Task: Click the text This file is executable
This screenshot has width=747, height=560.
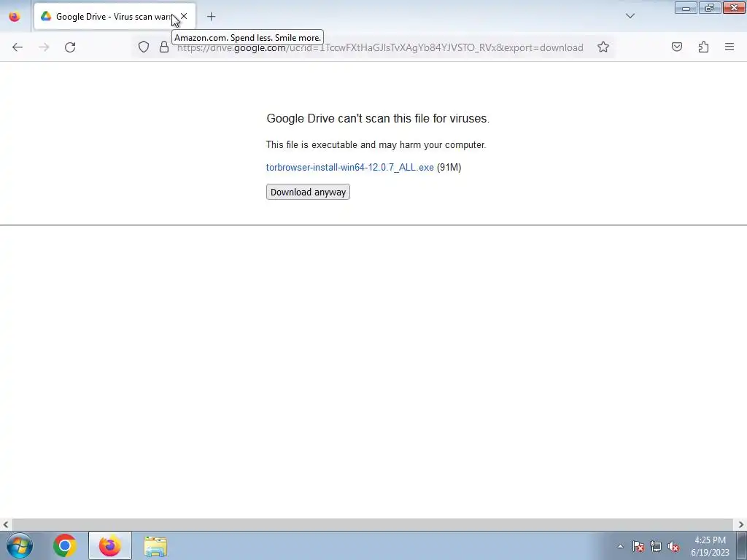Action: point(376,145)
